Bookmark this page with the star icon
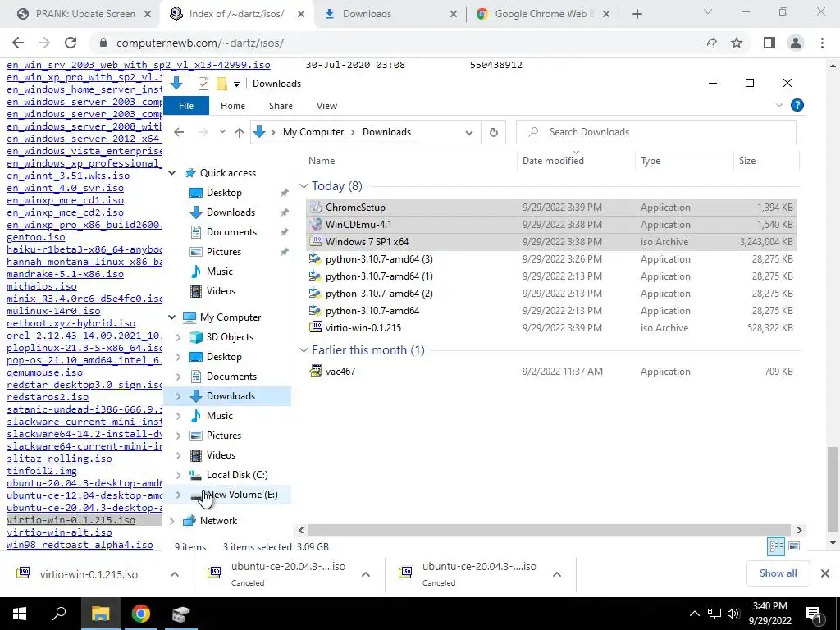The height and width of the screenshot is (630, 840). point(737,43)
